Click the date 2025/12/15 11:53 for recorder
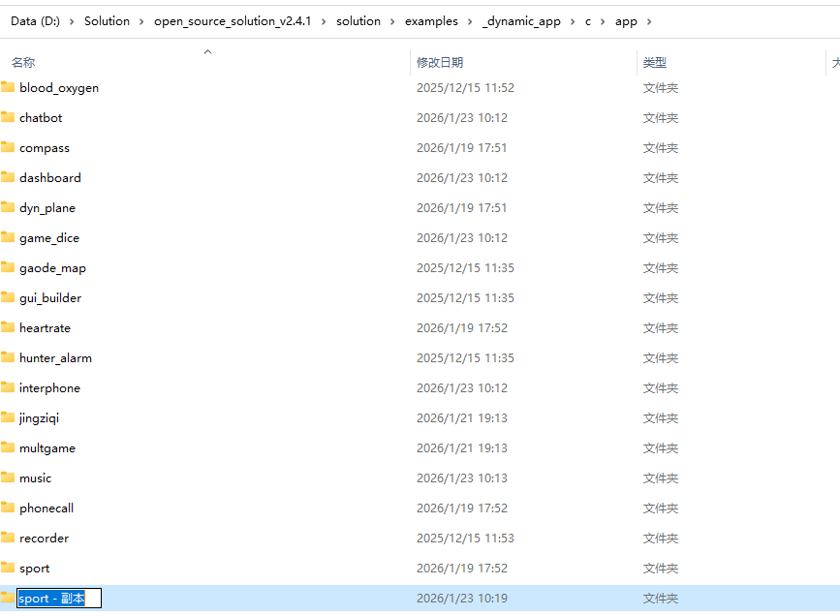 tap(465, 538)
